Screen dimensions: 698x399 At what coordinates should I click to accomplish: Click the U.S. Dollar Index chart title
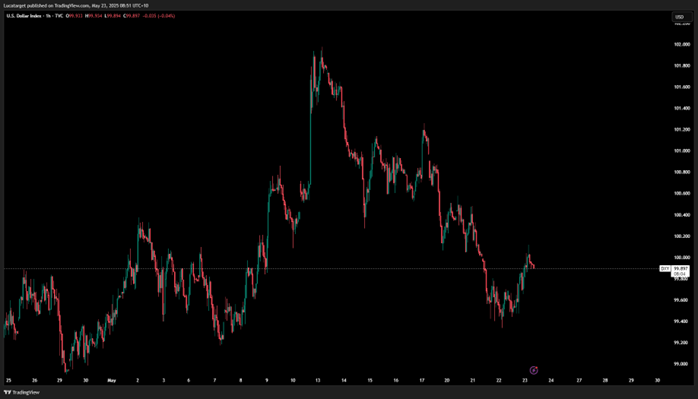click(x=24, y=16)
